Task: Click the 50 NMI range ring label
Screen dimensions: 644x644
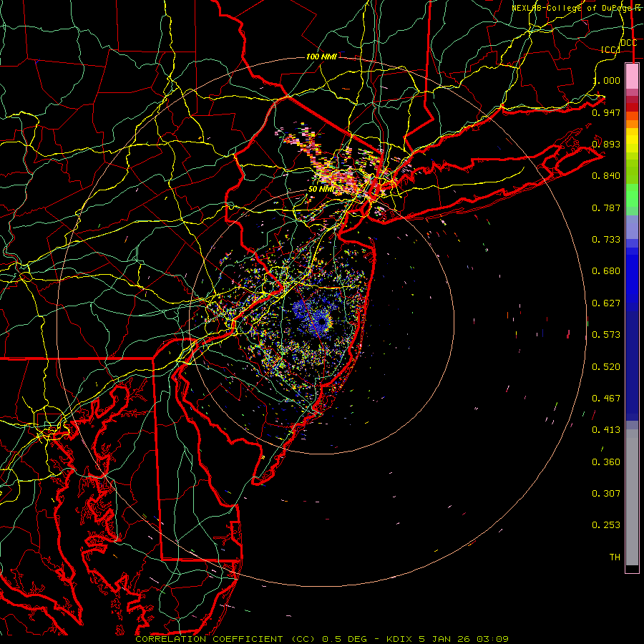Action: click(321, 190)
